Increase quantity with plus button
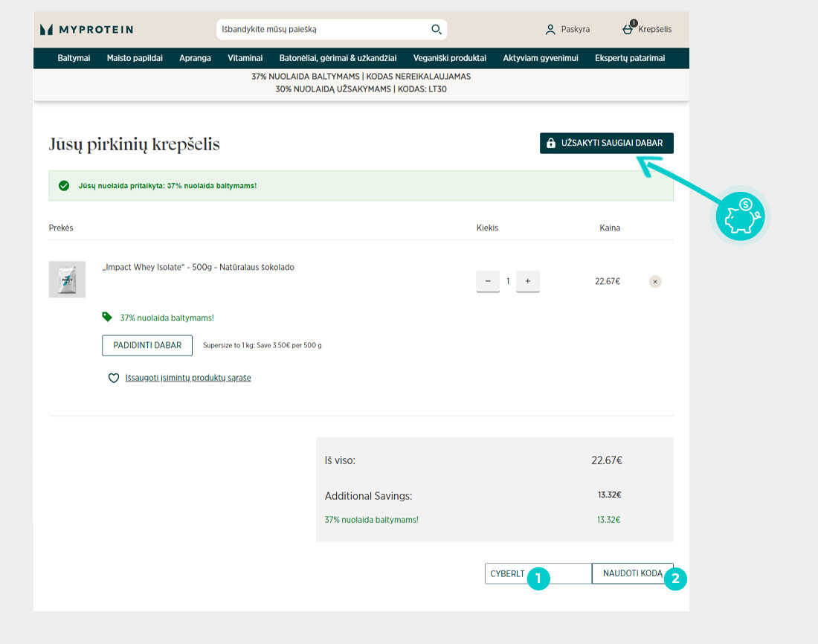This screenshot has height=644, width=818. (x=528, y=281)
